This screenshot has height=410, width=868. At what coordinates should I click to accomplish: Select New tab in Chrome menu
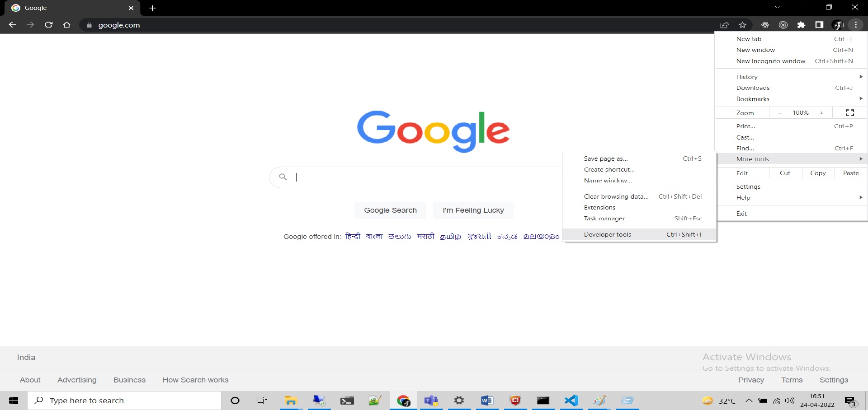point(792,39)
